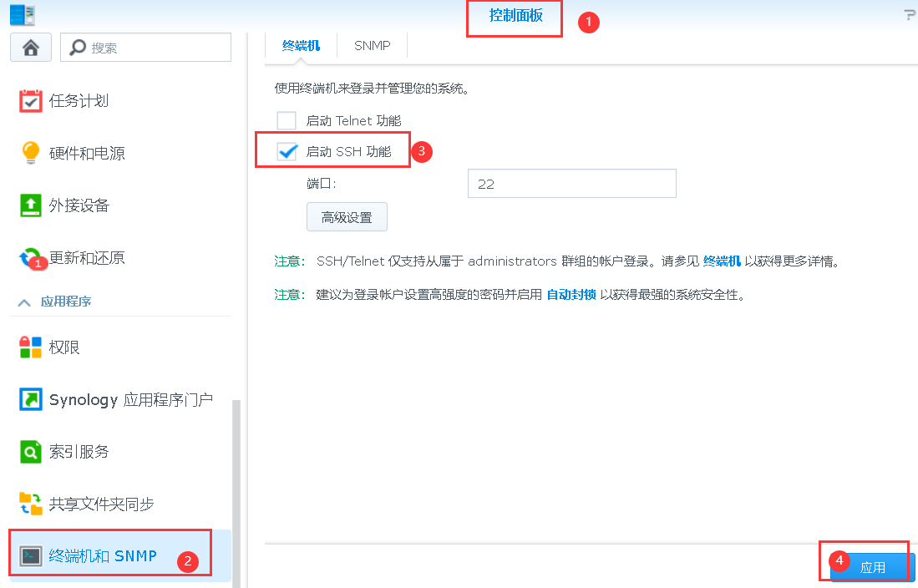The image size is (918, 588).
Task: Apply changes with the 应用 button
Action: (x=871, y=566)
